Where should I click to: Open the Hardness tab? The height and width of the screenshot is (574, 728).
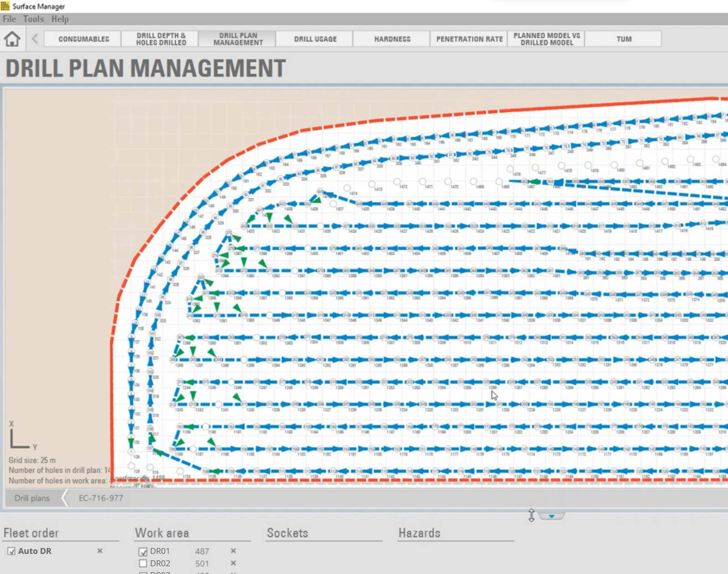click(392, 39)
